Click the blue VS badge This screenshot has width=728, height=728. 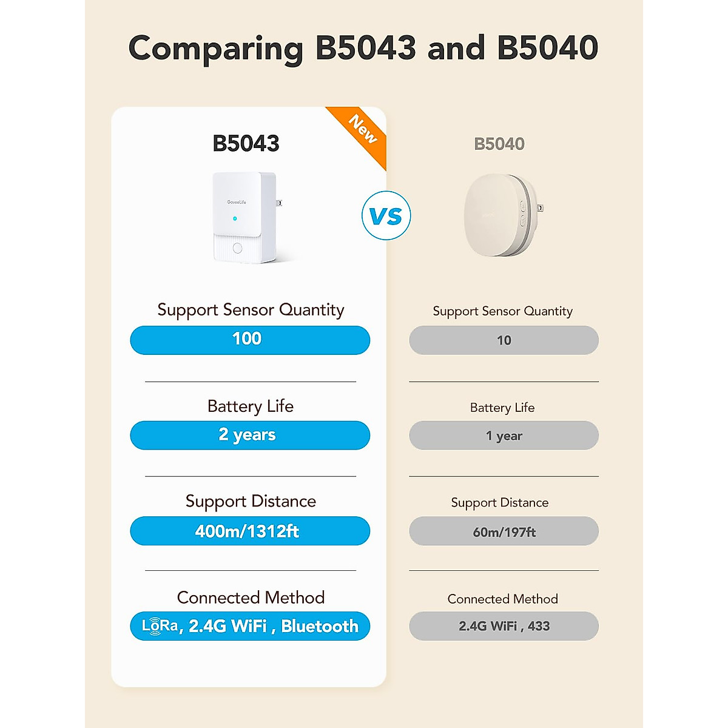pyautogui.click(x=386, y=216)
